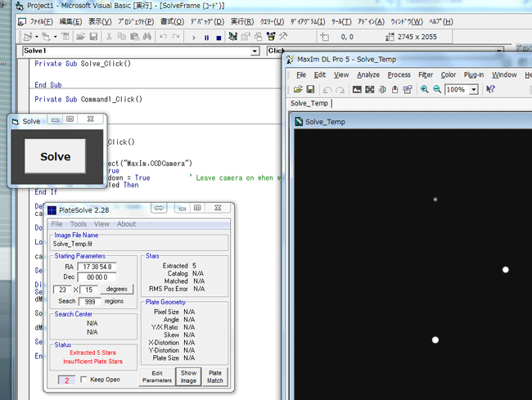Open Project Explorer icon in Visual Basic toolbar
Viewport: 532px width, 400px height.
pyautogui.click(x=232, y=37)
